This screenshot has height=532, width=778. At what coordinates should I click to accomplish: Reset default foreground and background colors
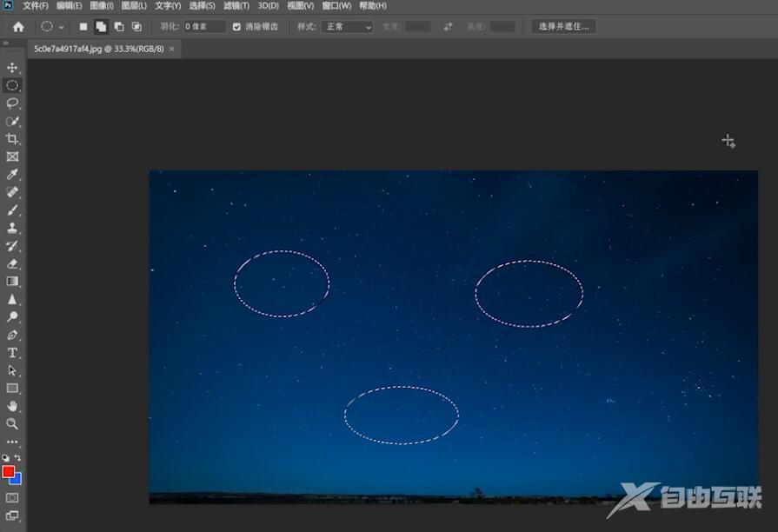(5, 457)
